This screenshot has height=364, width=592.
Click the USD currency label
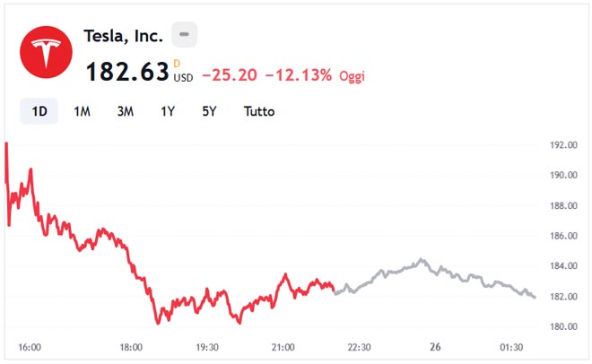click(183, 77)
